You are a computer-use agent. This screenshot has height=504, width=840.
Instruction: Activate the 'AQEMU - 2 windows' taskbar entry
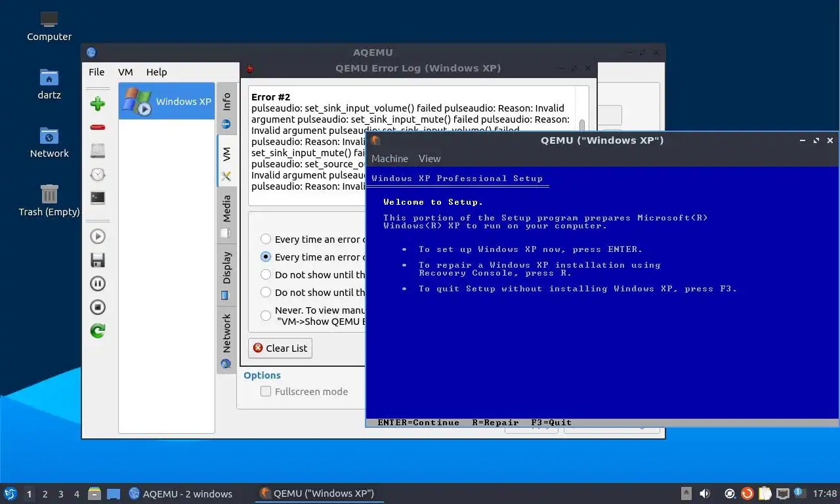[x=180, y=493]
